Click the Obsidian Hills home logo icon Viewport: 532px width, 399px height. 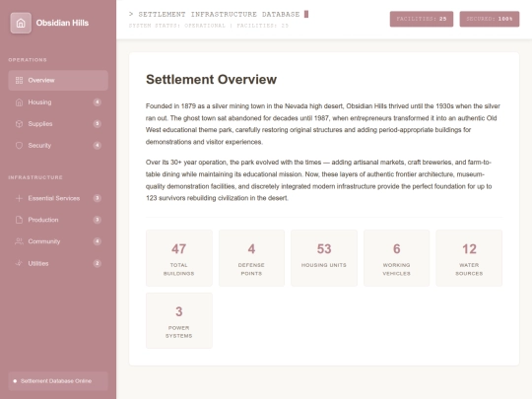tap(21, 23)
